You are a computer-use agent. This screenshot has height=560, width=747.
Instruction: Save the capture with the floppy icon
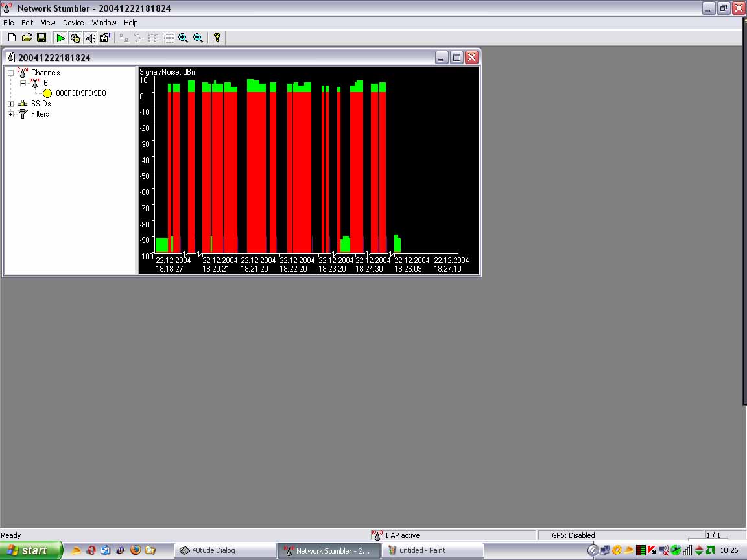[x=41, y=38]
